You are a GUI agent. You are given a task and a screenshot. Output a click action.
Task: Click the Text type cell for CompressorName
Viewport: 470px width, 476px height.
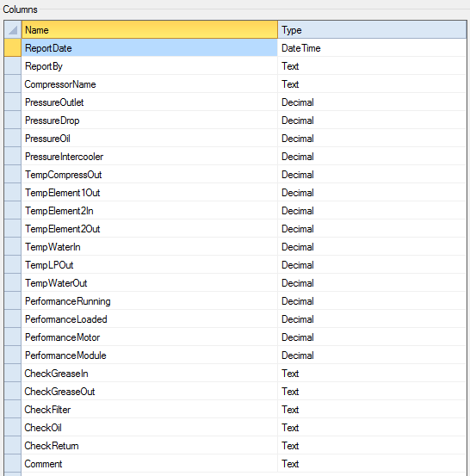372,84
